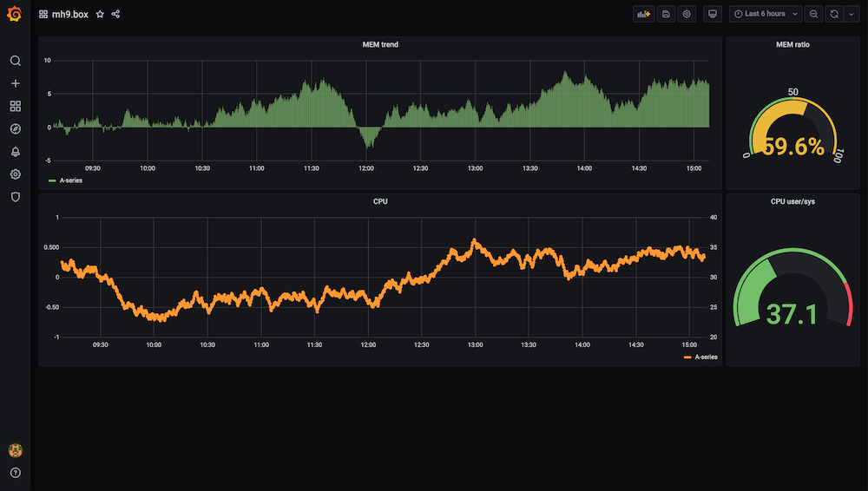Open the CPU user/sys panel title menu
868x491 pixels.
point(792,201)
